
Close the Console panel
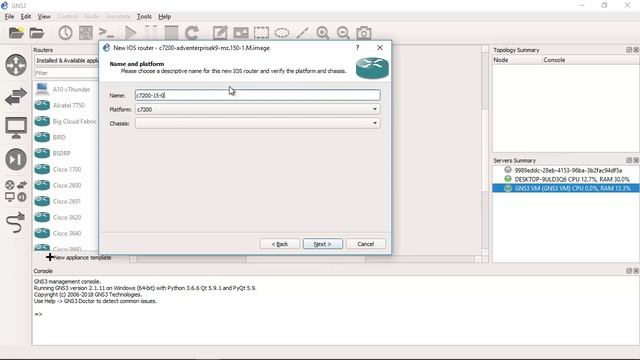[x=636, y=271]
